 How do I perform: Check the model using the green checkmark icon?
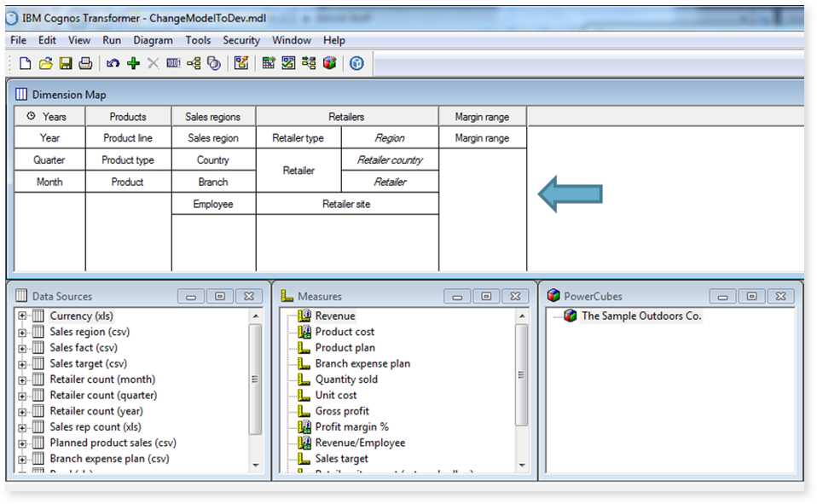click(288, 64)
